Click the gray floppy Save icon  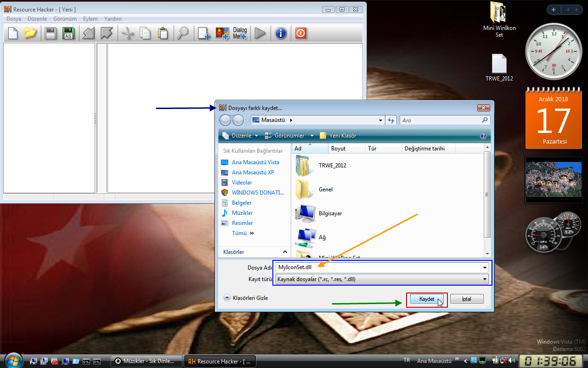click(x=51, y=33)
